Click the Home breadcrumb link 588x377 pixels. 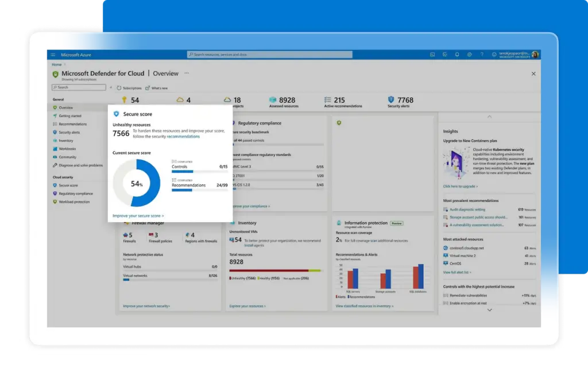[57, 64]
